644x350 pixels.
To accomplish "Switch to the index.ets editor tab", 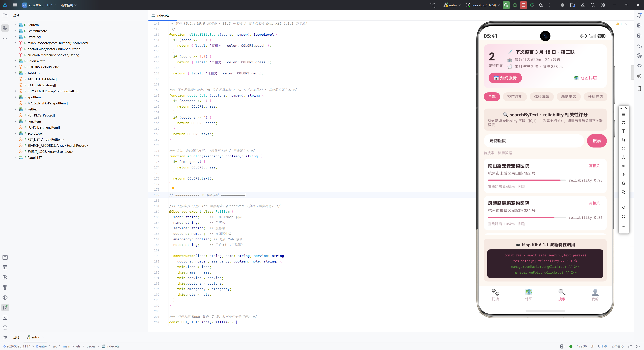I will pos(163,15).
